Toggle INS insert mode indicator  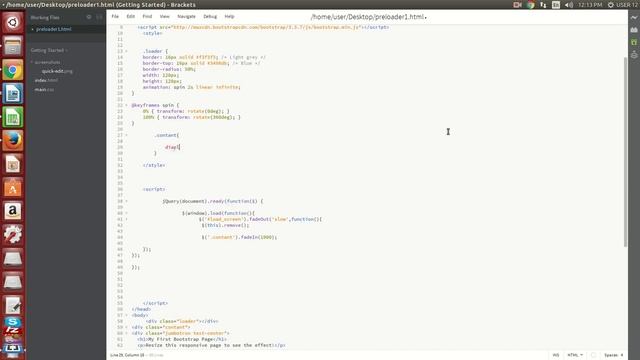[x=556, y=355]
